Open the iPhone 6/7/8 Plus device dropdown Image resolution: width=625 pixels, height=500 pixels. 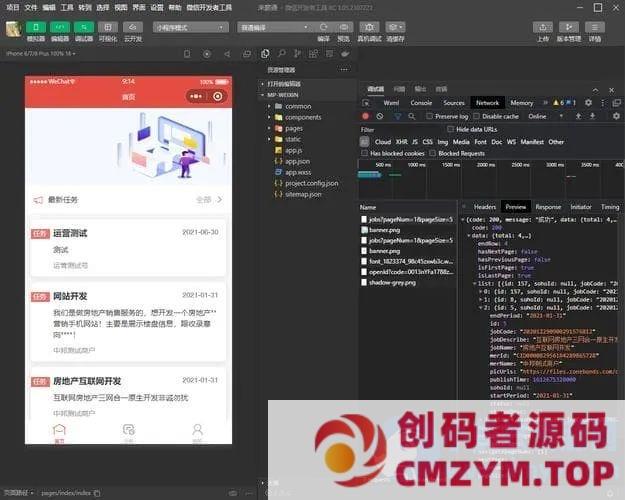coord(41,53)
